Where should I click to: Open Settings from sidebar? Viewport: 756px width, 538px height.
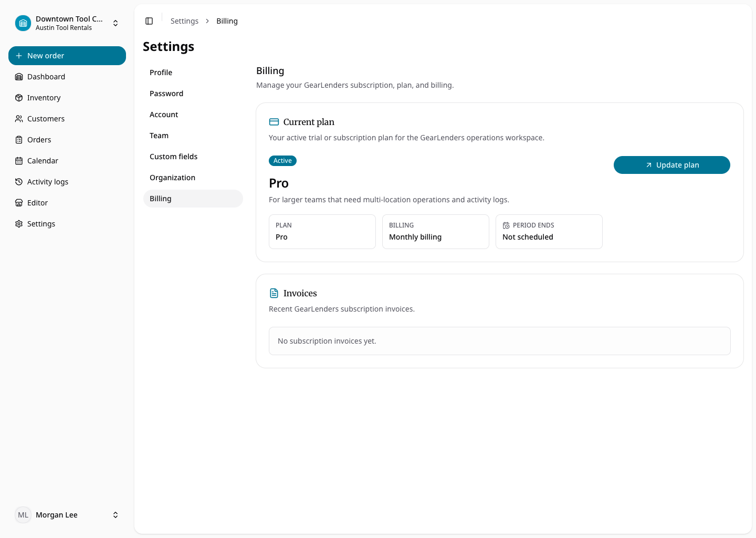pyautogui.click(x=67, y=224)
